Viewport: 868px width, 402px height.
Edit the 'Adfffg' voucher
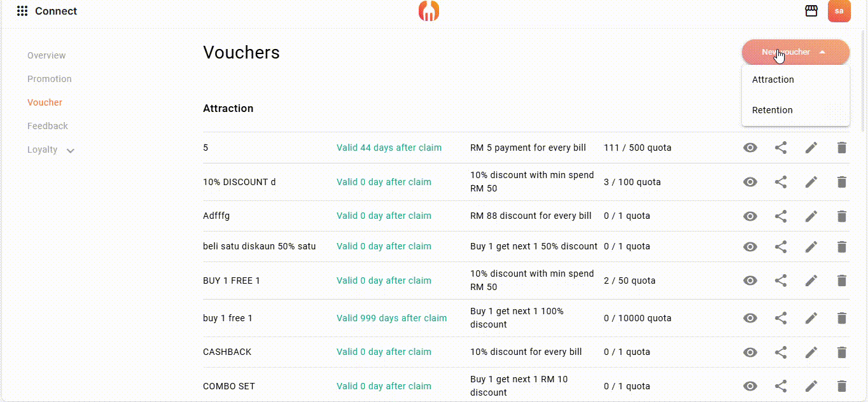coord(811,216)
